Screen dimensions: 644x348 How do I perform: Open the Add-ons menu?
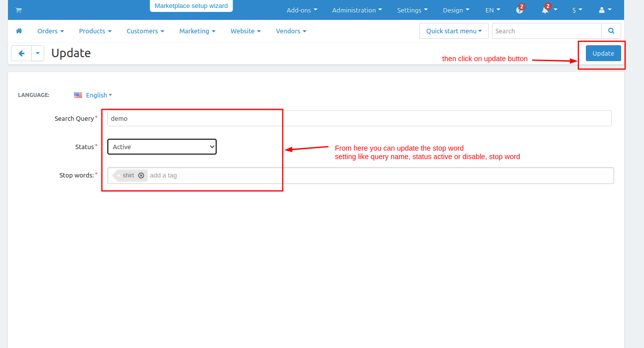pos(302,10)
